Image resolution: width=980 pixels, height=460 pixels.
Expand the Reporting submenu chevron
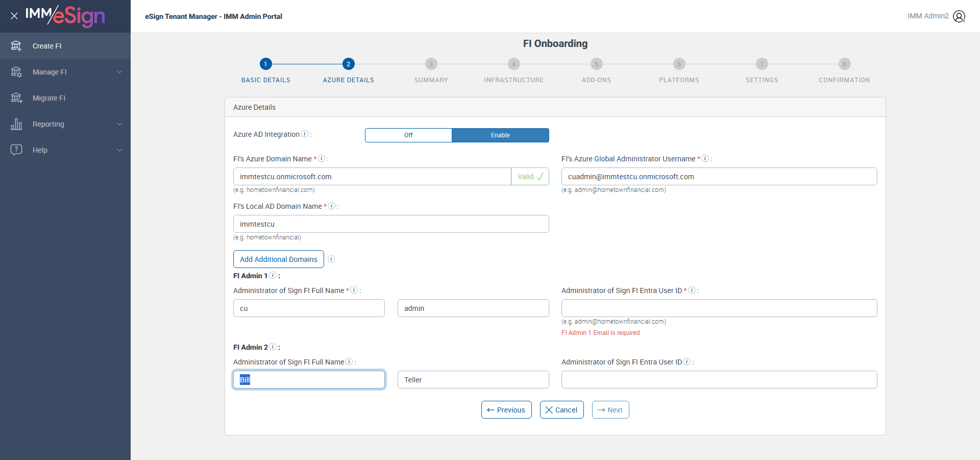click(119, 124)
